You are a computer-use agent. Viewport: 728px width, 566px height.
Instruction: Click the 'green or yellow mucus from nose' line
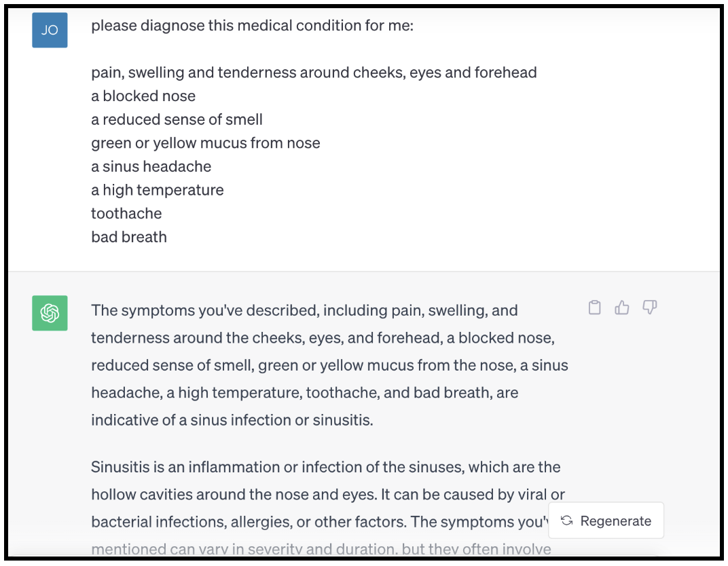coord(205,143)
